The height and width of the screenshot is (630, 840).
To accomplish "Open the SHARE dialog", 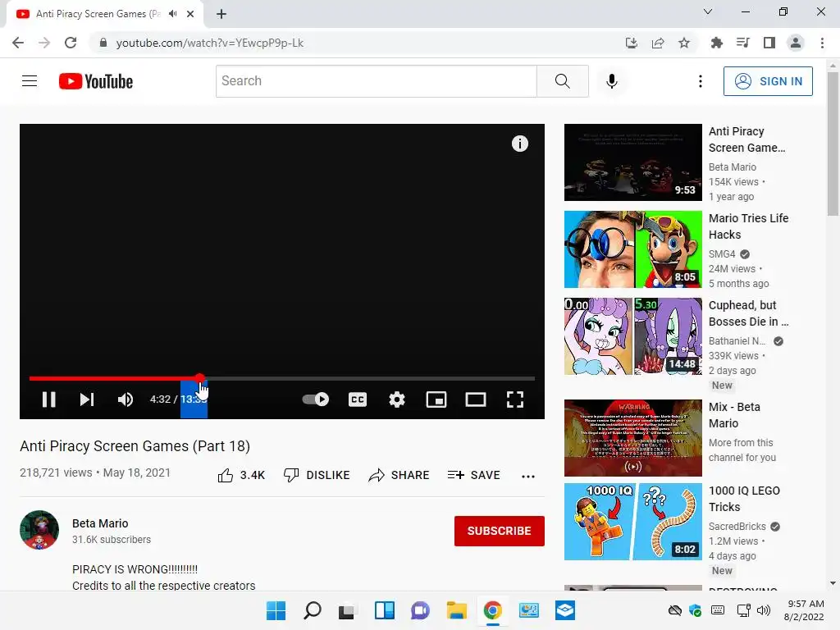I will click(399, 475).
